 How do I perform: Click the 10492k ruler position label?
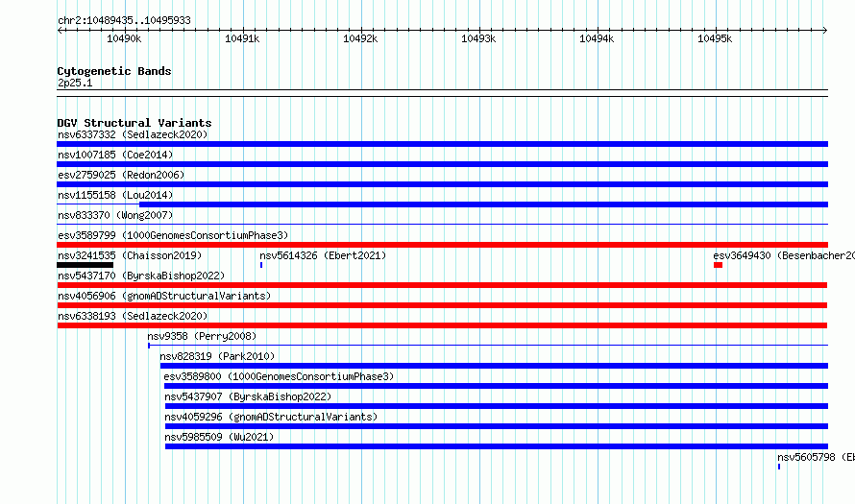click(x=360, y=38)
